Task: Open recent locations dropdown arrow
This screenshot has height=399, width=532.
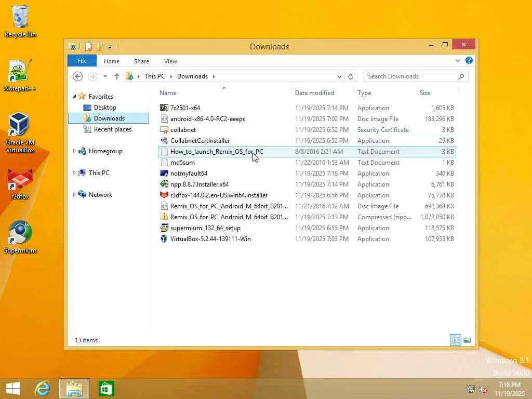Action: click(x=105, y=77)
